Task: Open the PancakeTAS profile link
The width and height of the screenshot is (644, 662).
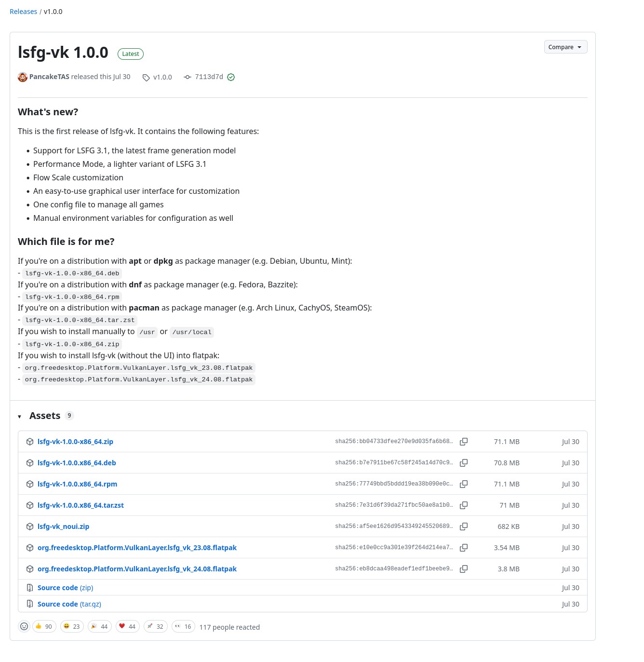Action: tap(49, 77)
